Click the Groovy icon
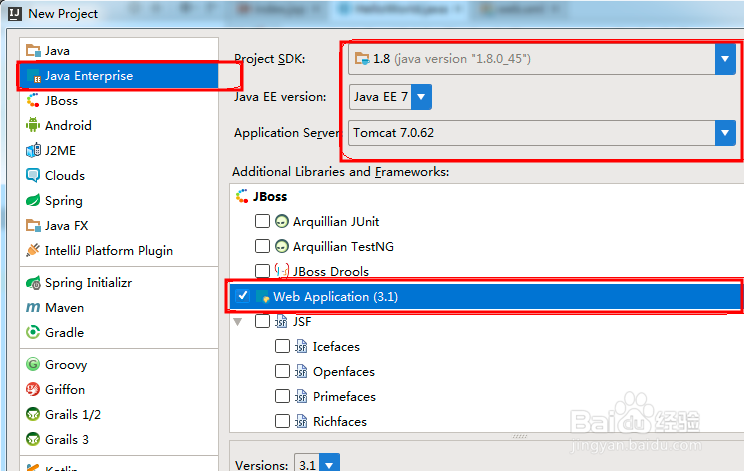Viewport: 744px width, 471px height. point(33,364)
